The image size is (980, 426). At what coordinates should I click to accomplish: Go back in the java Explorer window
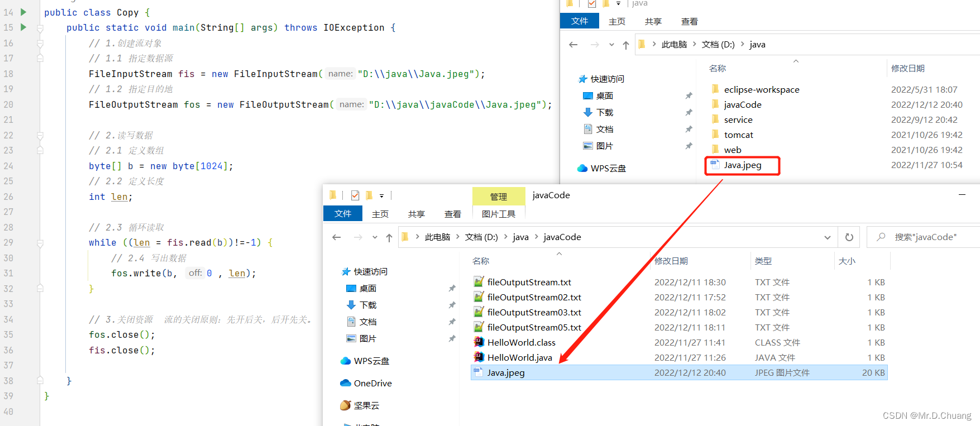[573, 45]
